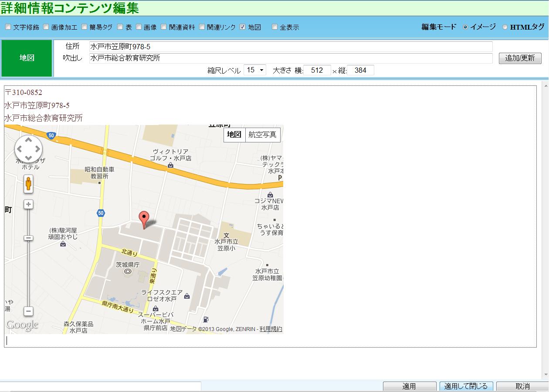Enable the 文字修飾 checkbox
This screenshot has height=392, width=549.
8,27
